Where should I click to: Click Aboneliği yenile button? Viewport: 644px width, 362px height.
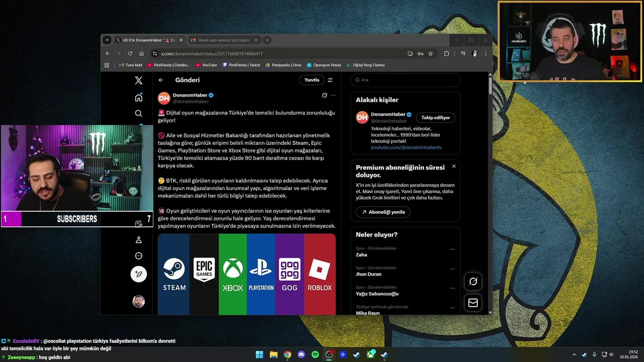pyautogui.click(x=383, y=212)
